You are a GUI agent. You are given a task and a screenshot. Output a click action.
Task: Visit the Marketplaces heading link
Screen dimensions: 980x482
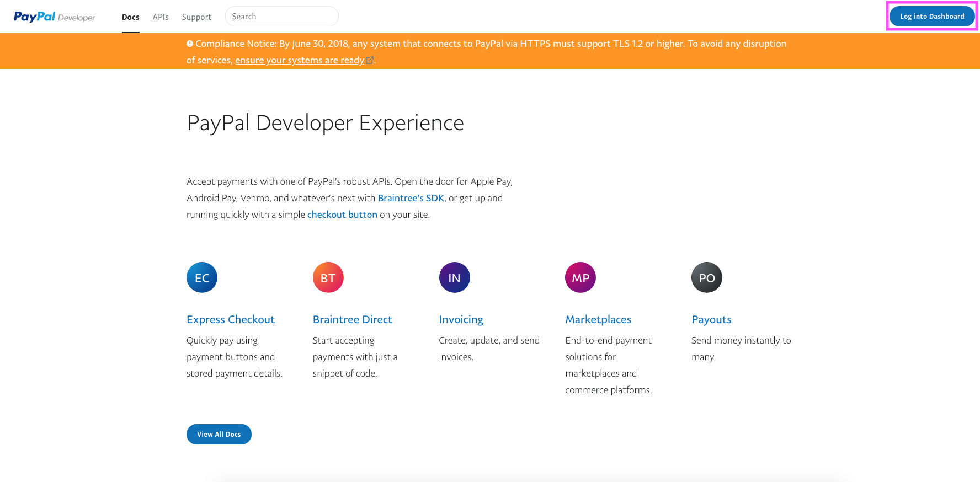point(598,319)
